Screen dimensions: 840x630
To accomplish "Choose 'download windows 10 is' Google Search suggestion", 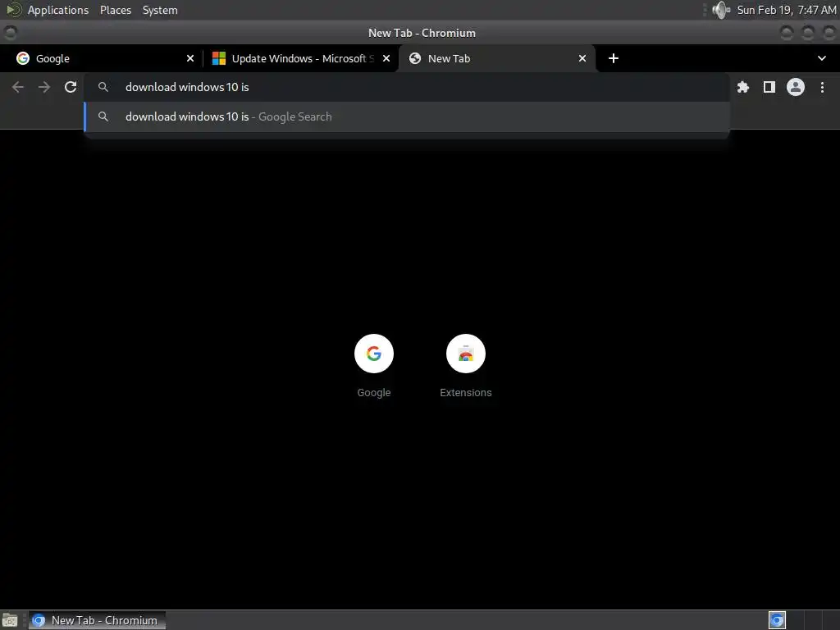I will point(407,116).
